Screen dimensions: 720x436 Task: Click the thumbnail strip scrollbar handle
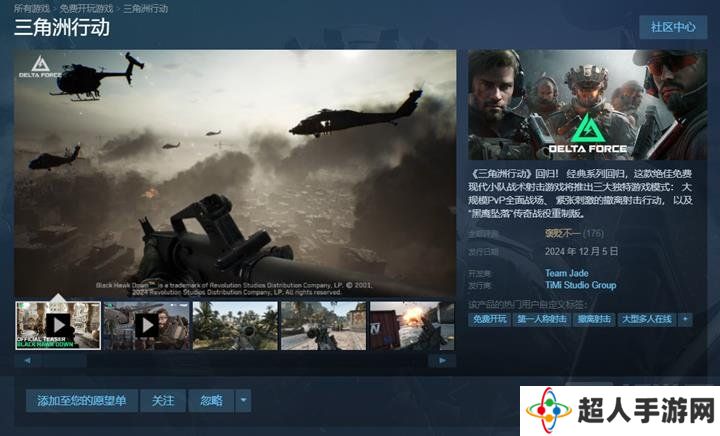[64, 361]
